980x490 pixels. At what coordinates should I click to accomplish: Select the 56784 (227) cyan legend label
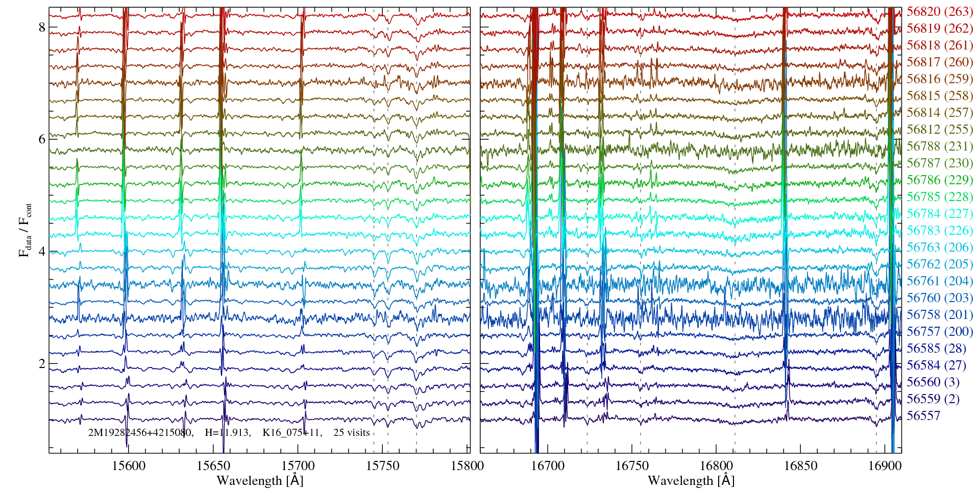tap(940, 214)
